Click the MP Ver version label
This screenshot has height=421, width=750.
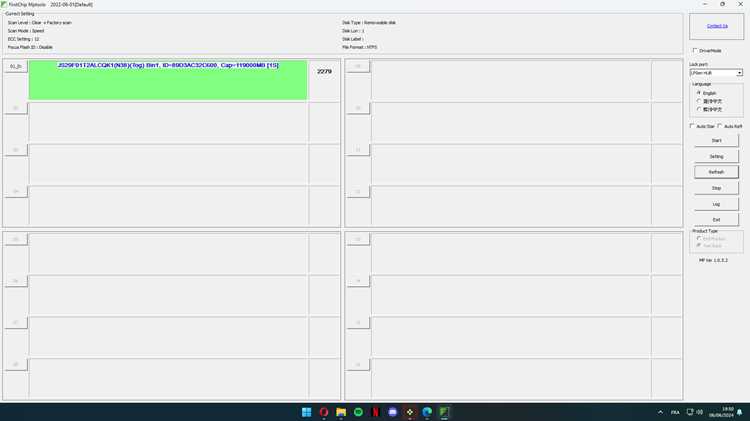point(713,260)
